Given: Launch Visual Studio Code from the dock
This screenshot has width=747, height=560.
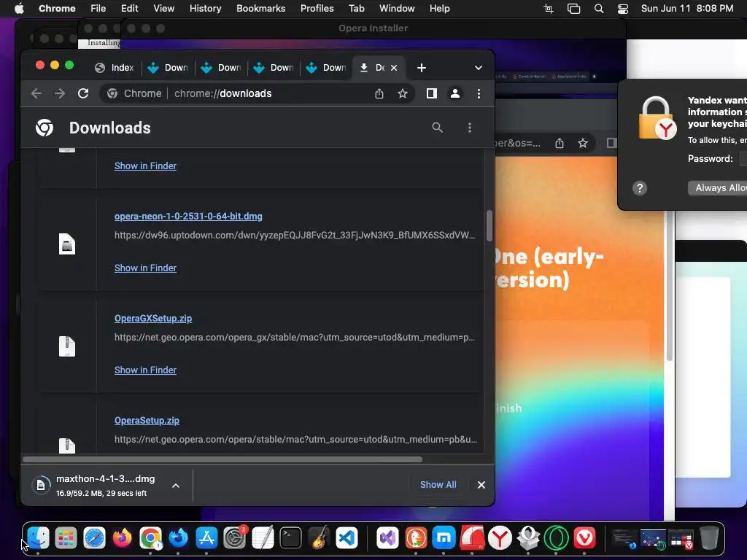Looking at the screenshot, I should [x=347, y=538].
